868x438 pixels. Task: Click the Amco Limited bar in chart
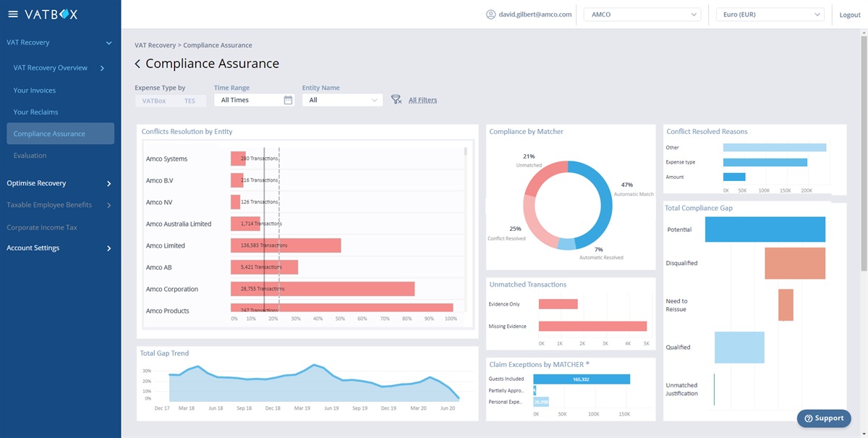pyautogui.click(x=286, y=245)
